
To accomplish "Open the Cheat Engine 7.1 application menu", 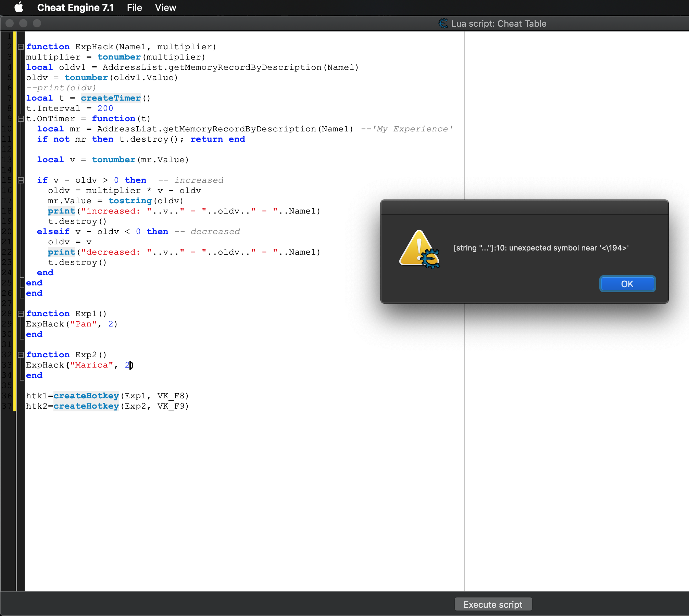I will pos(75,8).
